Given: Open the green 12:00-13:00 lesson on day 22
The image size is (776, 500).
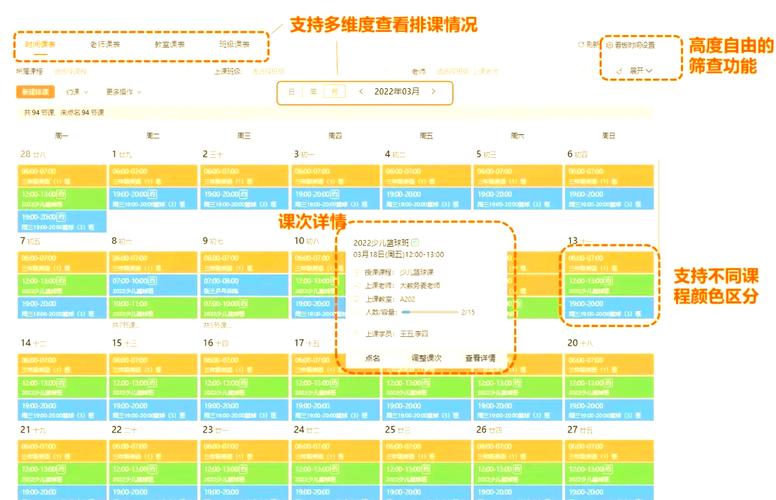Looking at the screenshot, I should click(153, 474).
